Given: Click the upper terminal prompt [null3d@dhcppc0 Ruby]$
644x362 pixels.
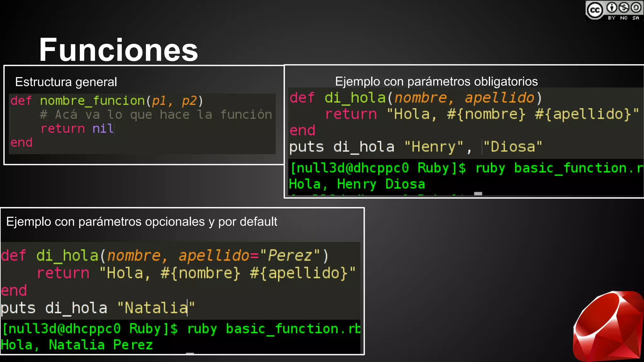Looking at the screenshot, I should (378, 168).
